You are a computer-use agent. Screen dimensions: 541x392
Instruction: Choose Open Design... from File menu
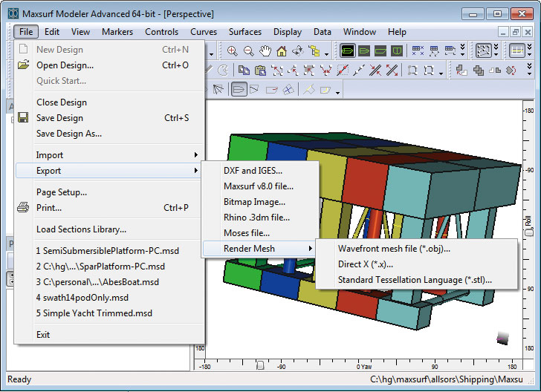click(x=111, y=65)
